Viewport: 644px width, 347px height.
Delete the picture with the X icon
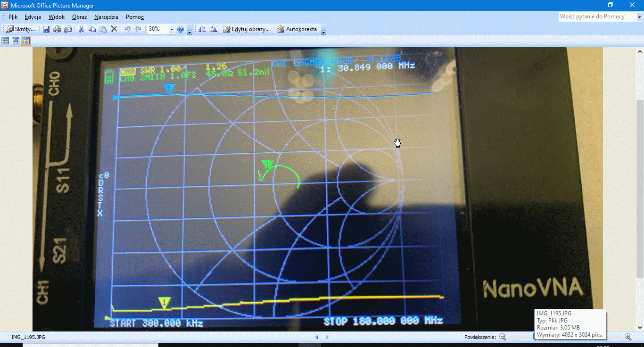click(x=114, y=29)
